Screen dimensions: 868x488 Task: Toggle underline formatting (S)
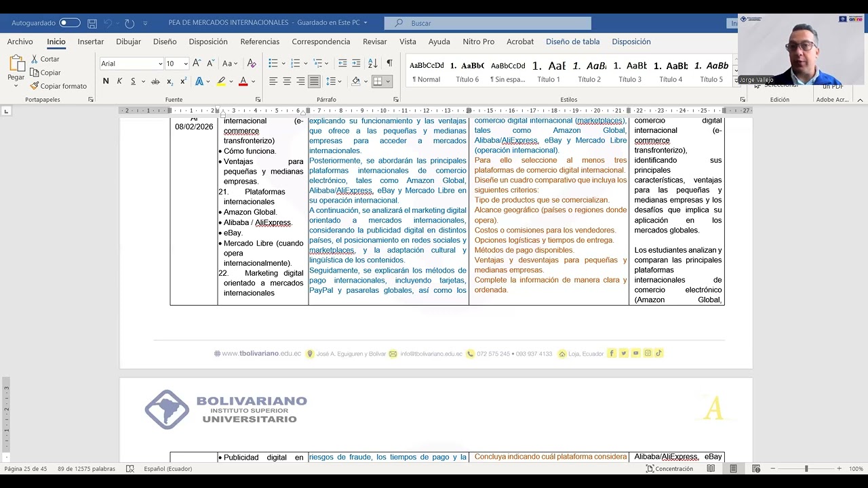(133, 81)
